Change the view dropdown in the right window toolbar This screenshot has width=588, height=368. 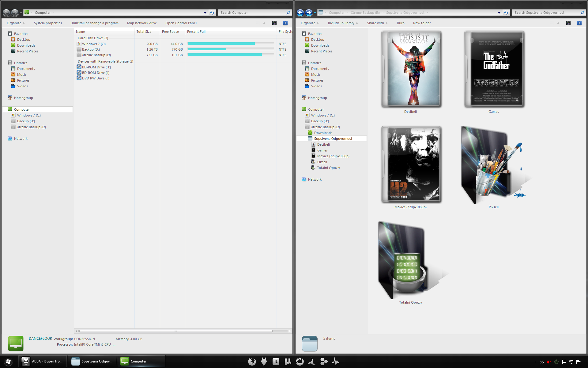pos(558,23)
